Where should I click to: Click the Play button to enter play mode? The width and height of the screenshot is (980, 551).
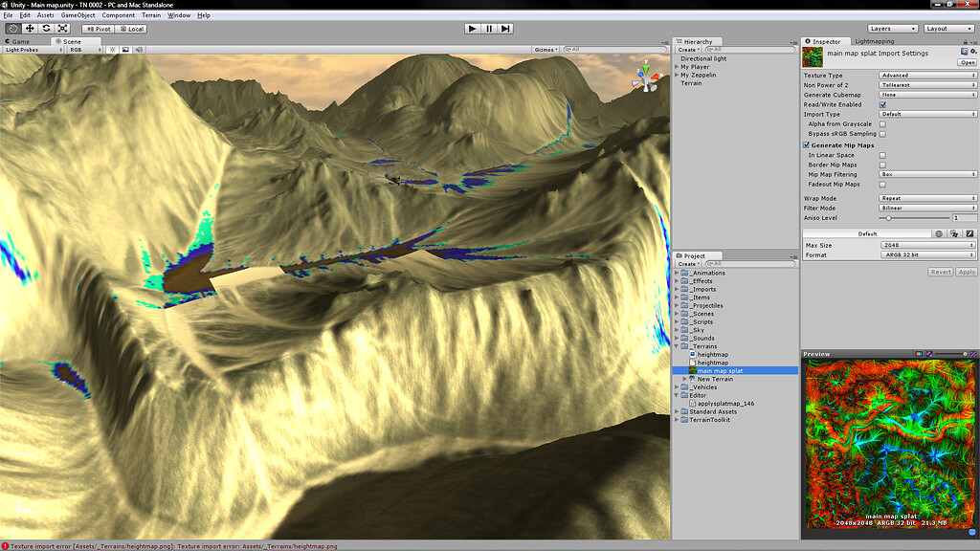[x=471, y=28]
